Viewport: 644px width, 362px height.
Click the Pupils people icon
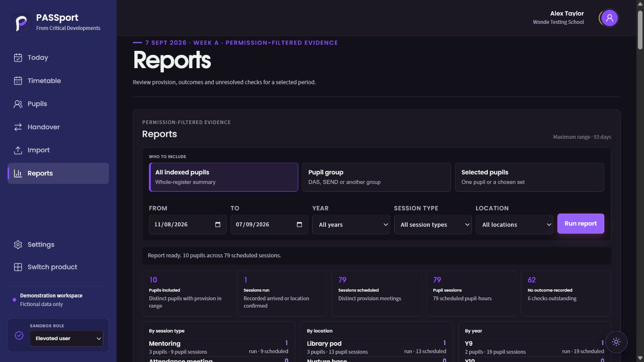[18, 104]
